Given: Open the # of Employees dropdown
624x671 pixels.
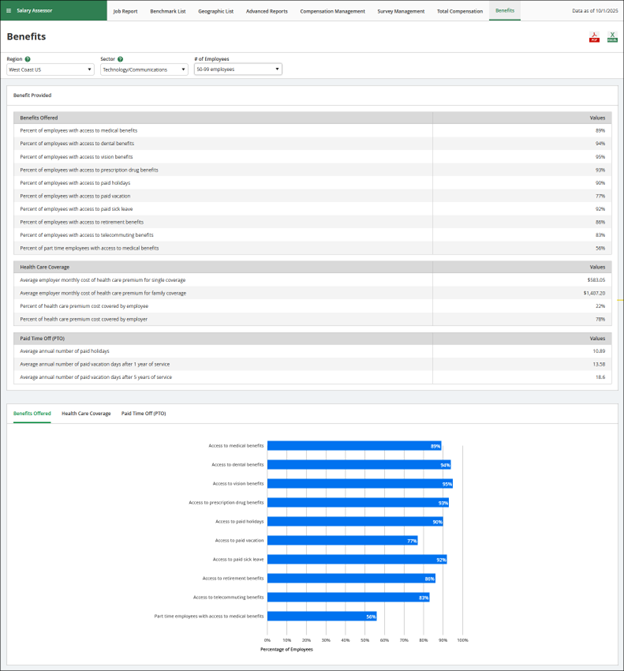Looking at the screenshot, I should pos(238,70).
